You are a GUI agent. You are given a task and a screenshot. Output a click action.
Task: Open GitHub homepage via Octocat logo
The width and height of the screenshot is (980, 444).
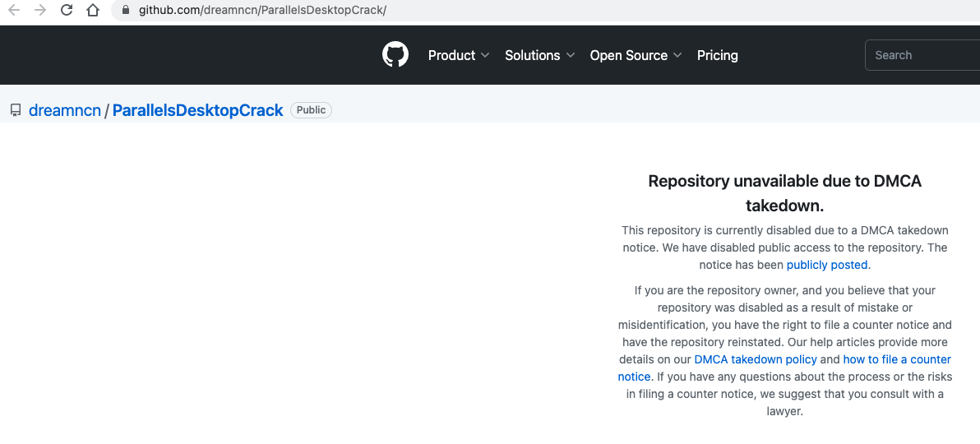pos(395,55)
